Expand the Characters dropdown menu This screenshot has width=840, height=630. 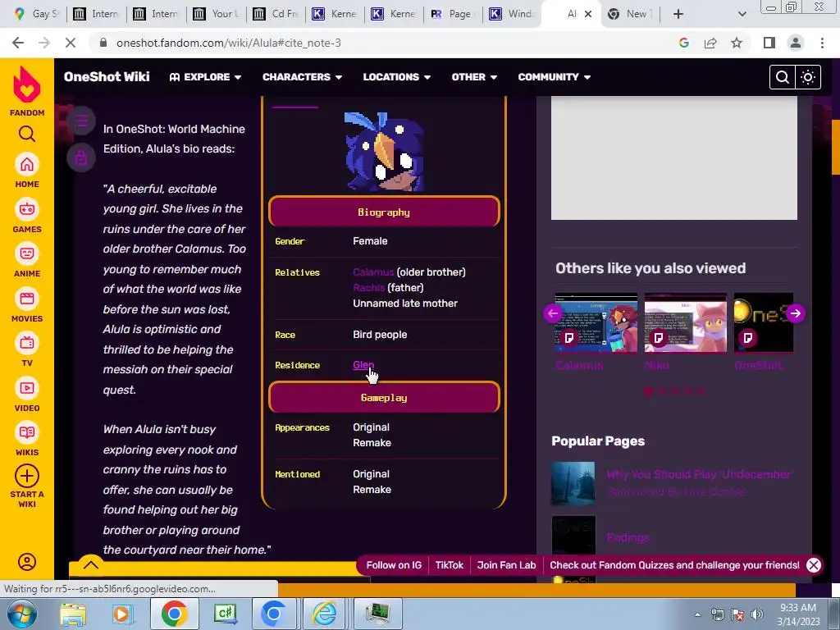point(302,77)
